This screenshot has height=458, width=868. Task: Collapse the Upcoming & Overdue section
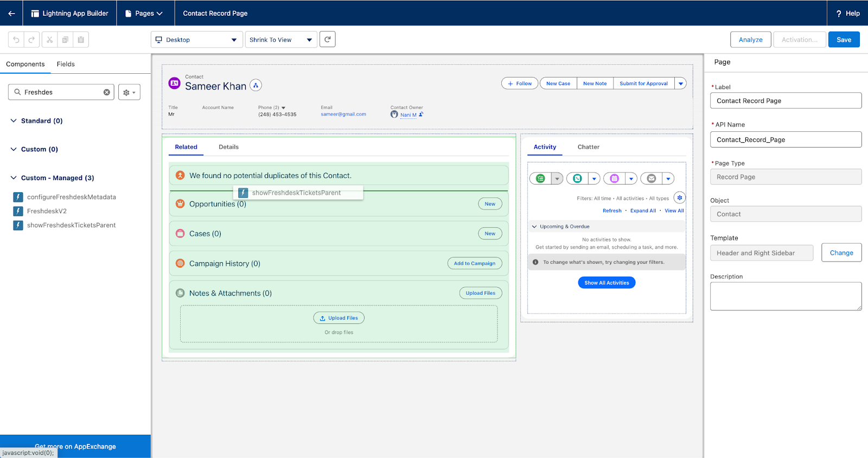[x=534, y=227]
